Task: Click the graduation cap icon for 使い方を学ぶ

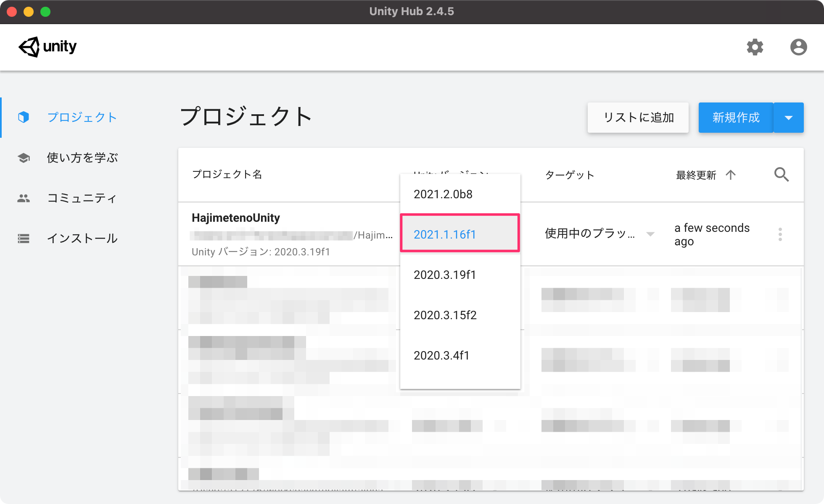Action: [24, 158]
